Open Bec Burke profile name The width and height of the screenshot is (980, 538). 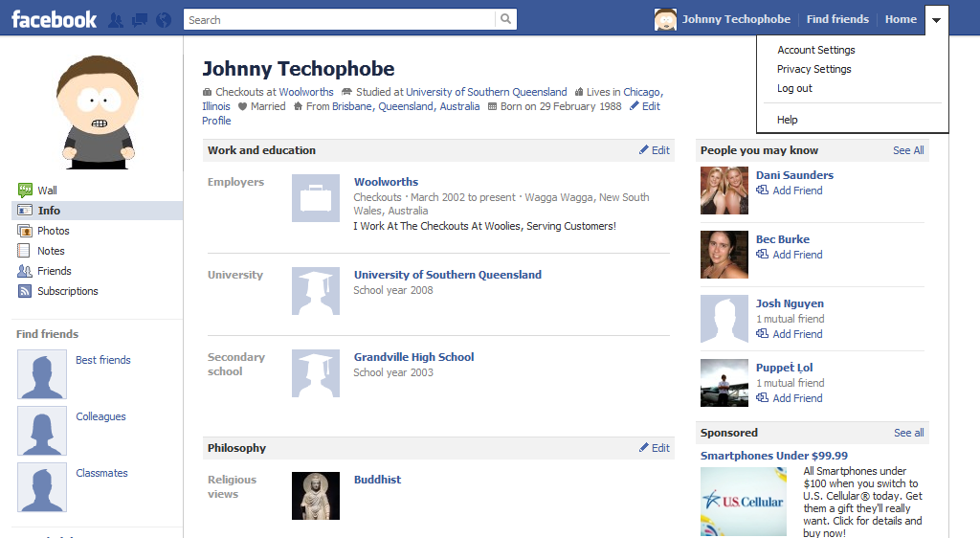click(x=783, y=238)
